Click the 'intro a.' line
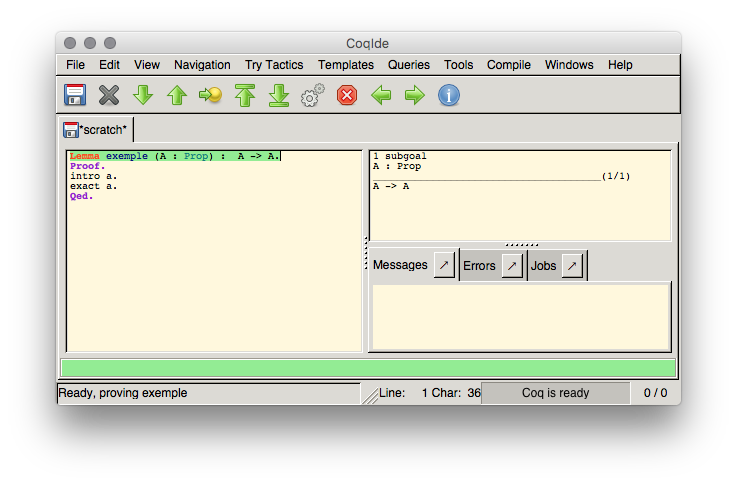Viewport: 737px width, 485px height. point(94,176)
